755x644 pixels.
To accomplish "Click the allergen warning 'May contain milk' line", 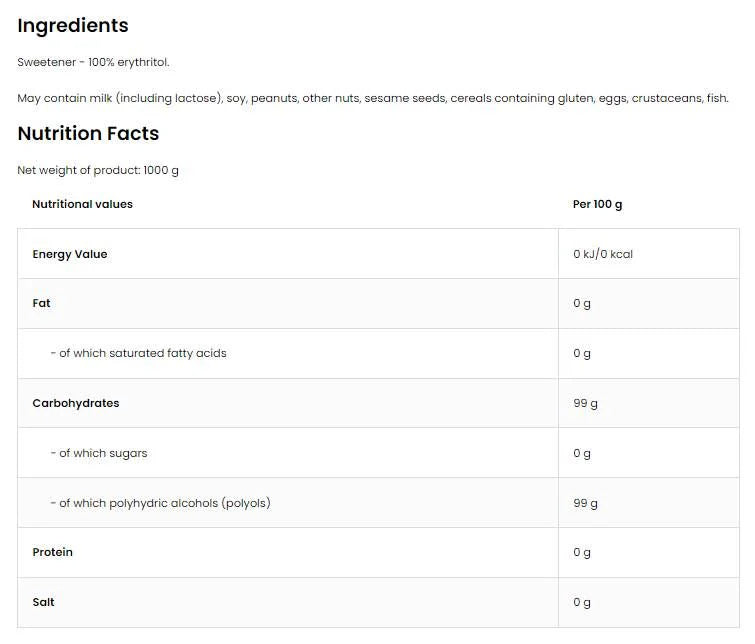I will (373, 98).
